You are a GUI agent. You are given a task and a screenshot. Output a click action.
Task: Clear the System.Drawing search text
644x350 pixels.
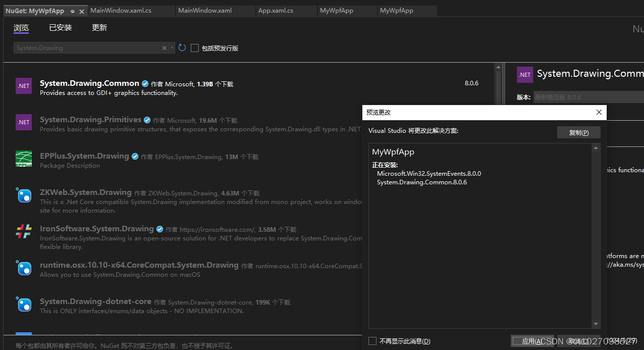164,47
